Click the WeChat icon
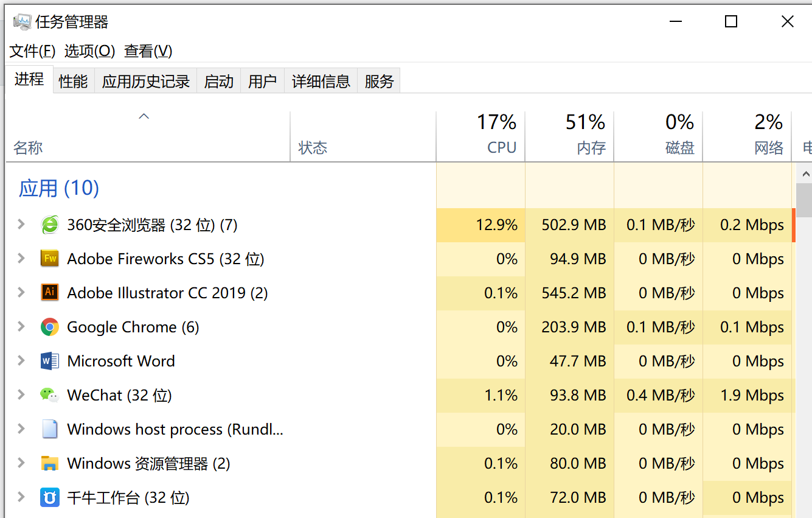Image resolution: width=812 pixels, height=518 pixels. 50,395
